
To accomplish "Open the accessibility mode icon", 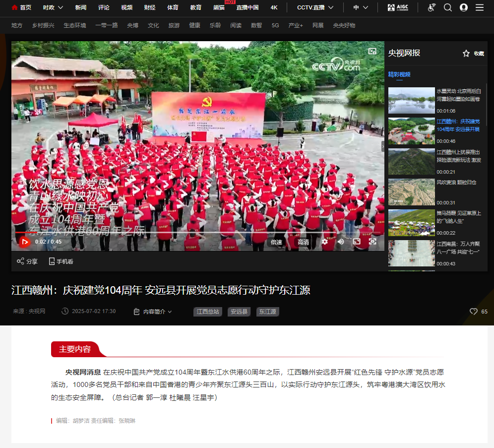I will [x=432, y=7].
